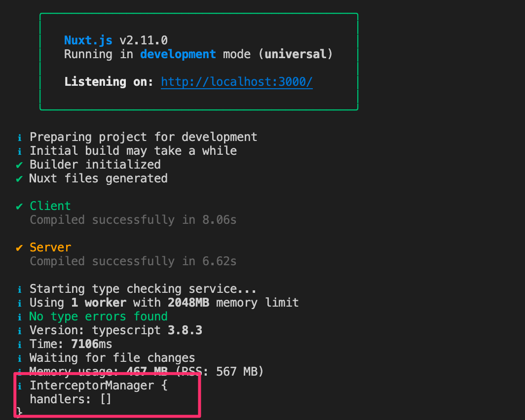Open the http://localhost:3000/ link
Screen dimensions: 525x420
(237, 82)
